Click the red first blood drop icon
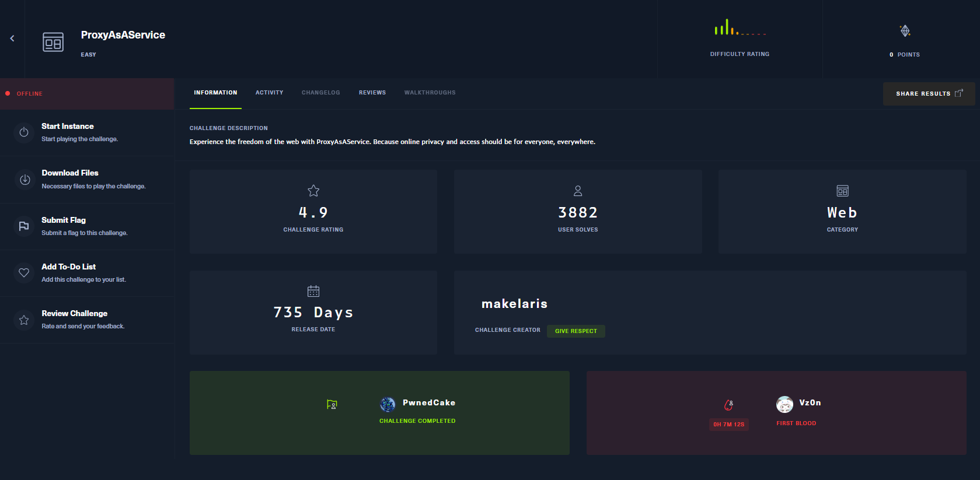Image resolution: width=980 pixels, height=480 pixels. 728,405
